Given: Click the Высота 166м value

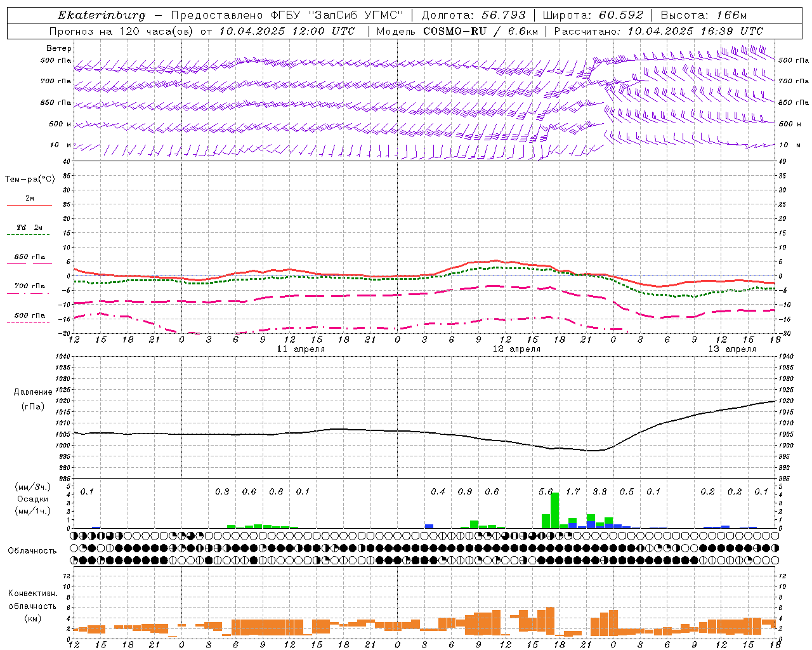Looking at the screenshot, I should (x=728, y=15).
